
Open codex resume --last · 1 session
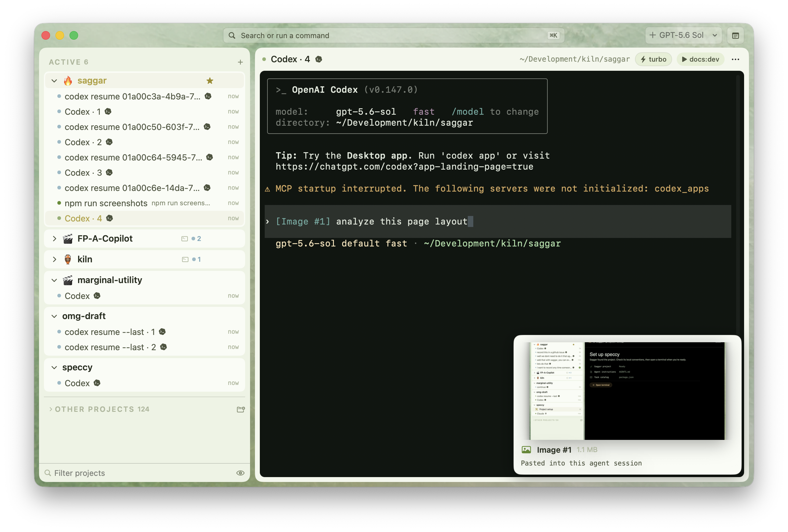pyautogui.click(x=144, y=332)
